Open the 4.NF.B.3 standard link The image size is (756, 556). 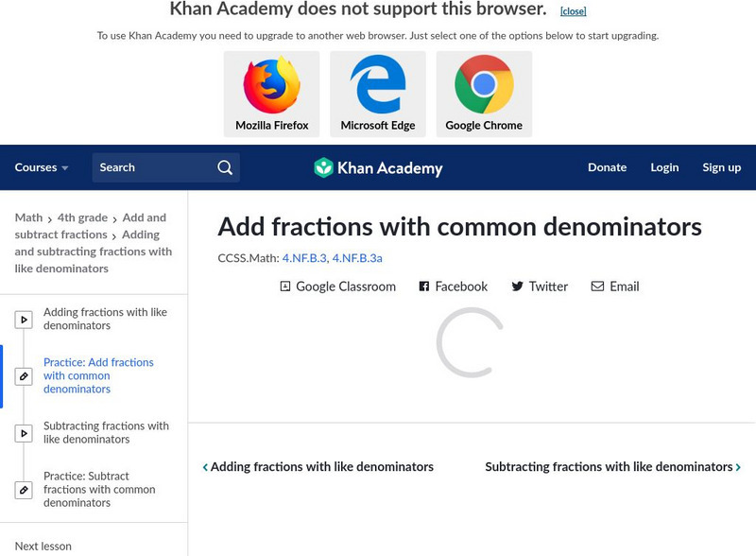(x=304, y=257)
